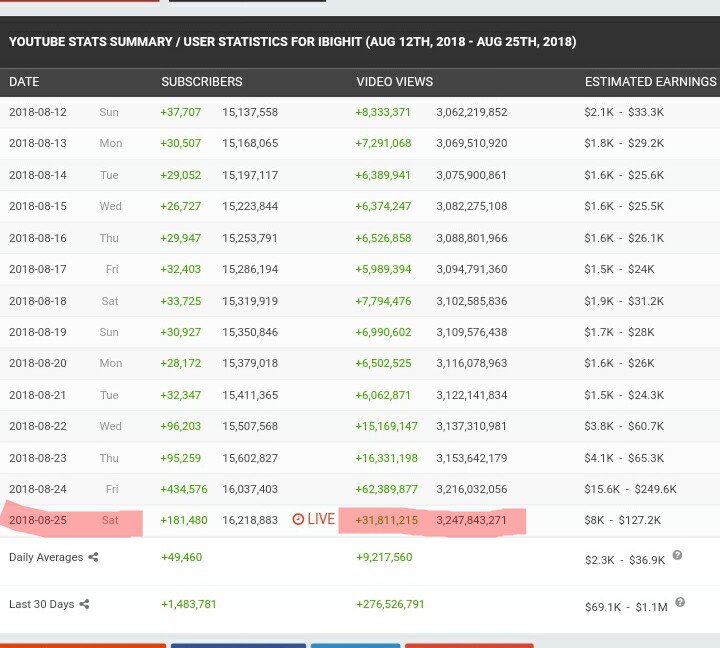Screen dimensions: 720x648
Task: Select date 2018-08-12
Action: coord(38,112)
